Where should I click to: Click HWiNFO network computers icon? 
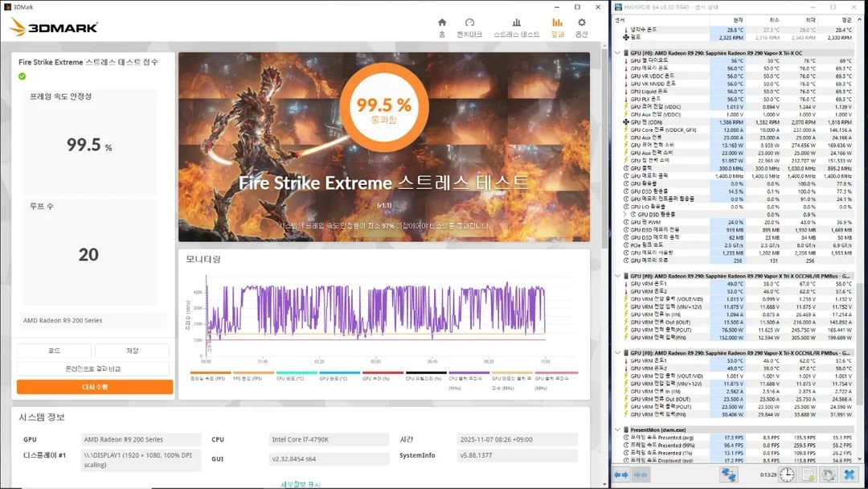(x=728, y=475)
